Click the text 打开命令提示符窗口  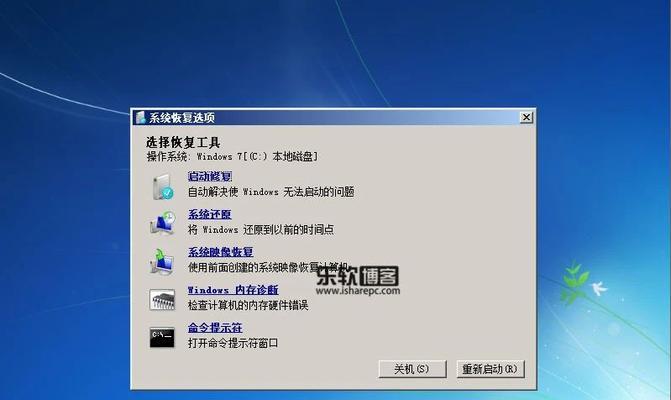[233, 343]
